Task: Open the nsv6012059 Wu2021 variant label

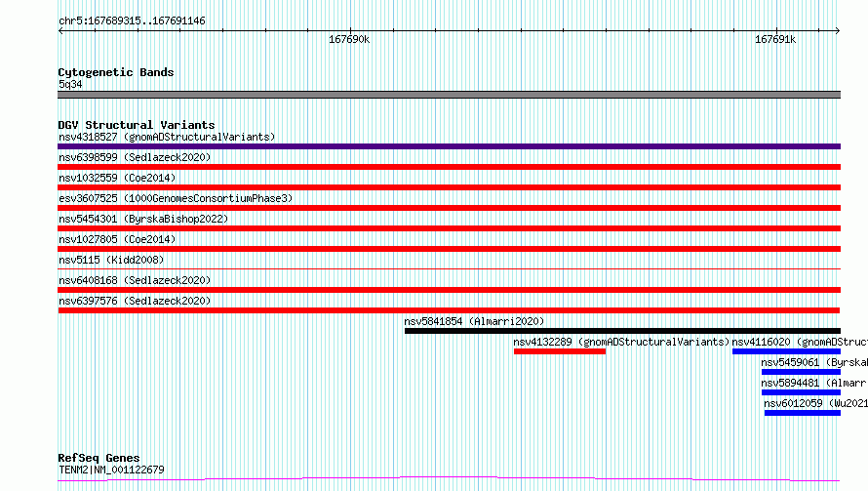Action: 816,403
